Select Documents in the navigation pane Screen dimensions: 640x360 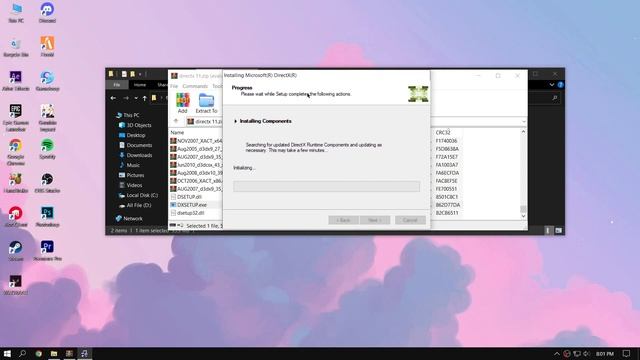[x=135, y=145]
